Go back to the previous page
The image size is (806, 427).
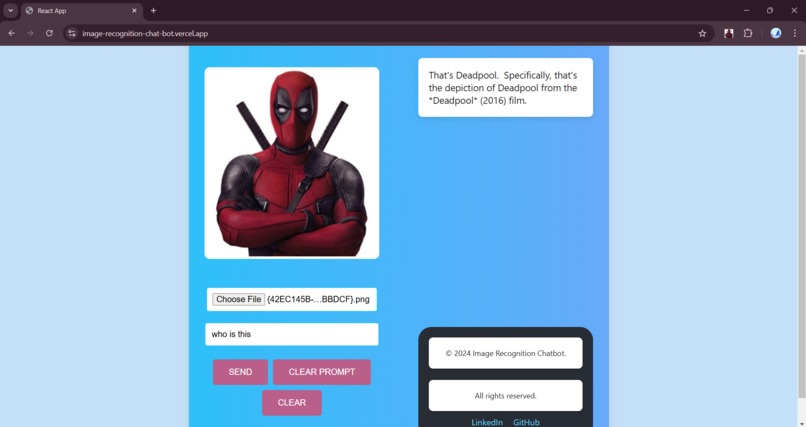pyautogui.click(x=11, y=33)
